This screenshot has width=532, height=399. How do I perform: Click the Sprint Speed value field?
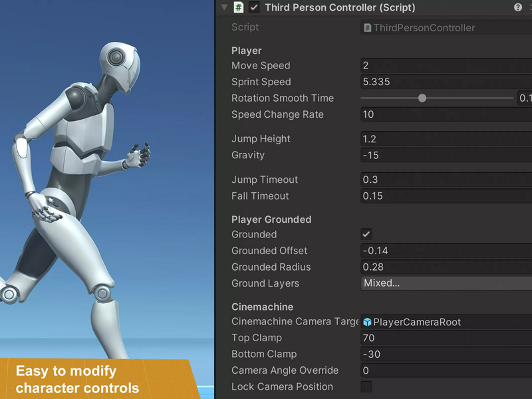coord(446,82)
